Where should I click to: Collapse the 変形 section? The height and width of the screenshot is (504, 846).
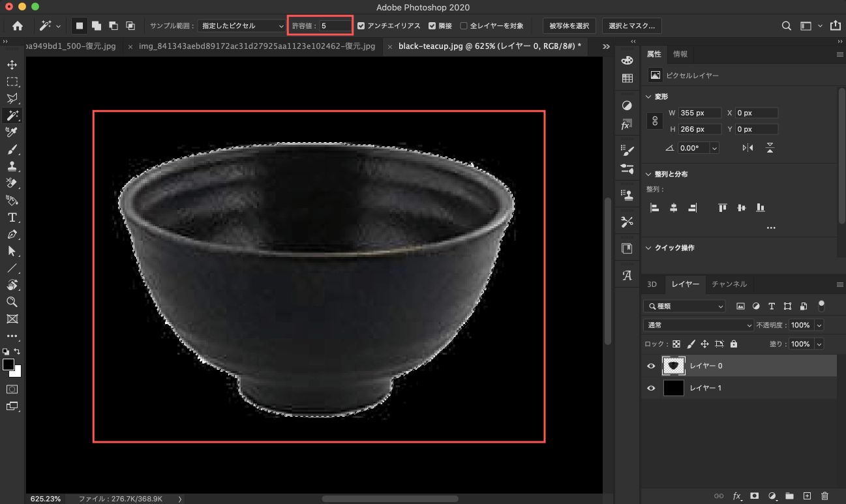pyautogui.click(x=648, y=96)
